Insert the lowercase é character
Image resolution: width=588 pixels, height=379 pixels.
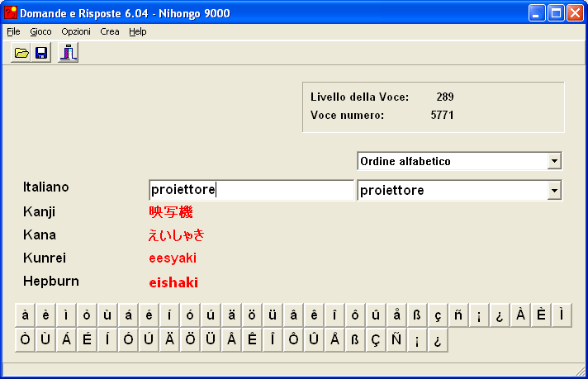click(x=149, y=315)
